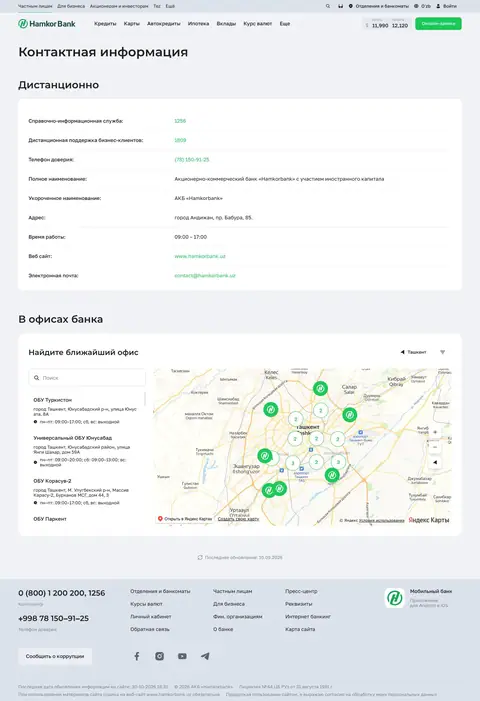Select ОБУ Туркистон in office list
The height and width of the screenshot is (701, 480).
pos(53,400)
